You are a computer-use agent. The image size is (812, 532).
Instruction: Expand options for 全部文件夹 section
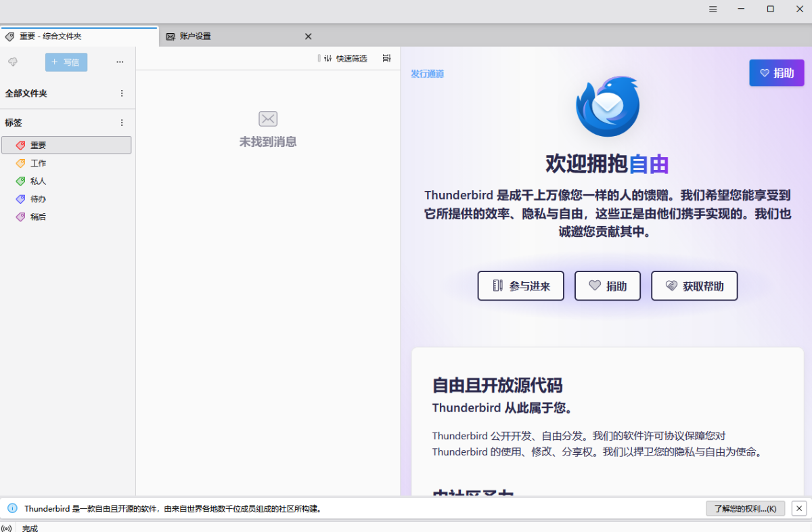tap(122, 93)
